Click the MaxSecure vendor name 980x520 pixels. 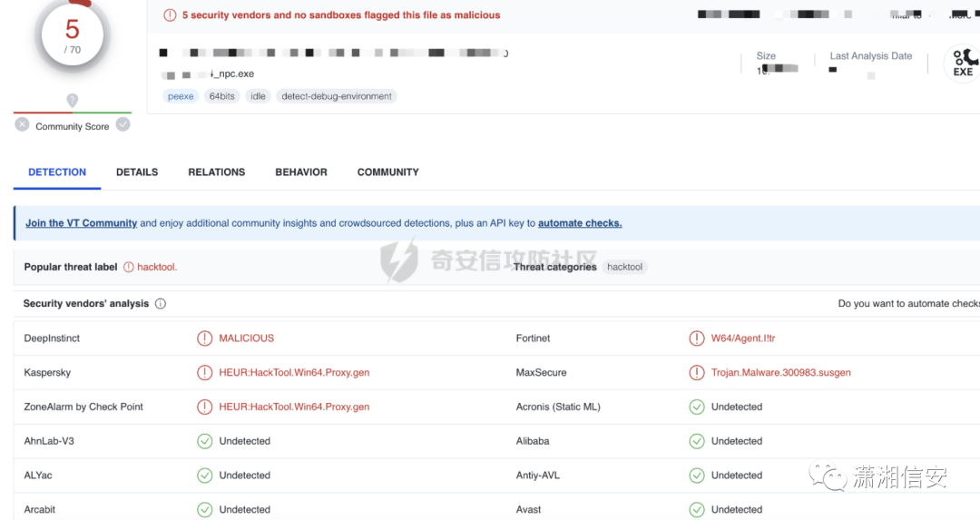pos(541,372)
